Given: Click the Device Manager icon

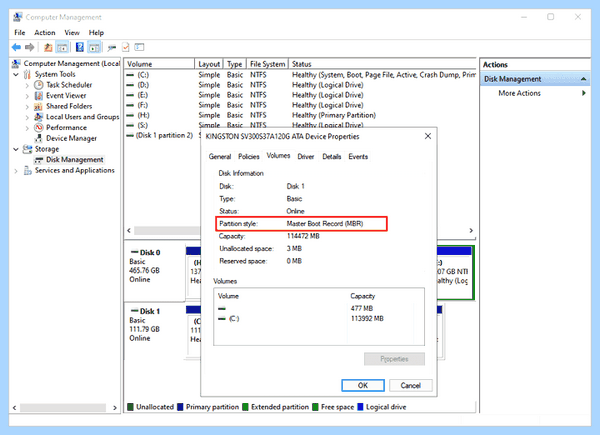Looking at the screenshot, I should pyautogui.click(x=38, y=138).
